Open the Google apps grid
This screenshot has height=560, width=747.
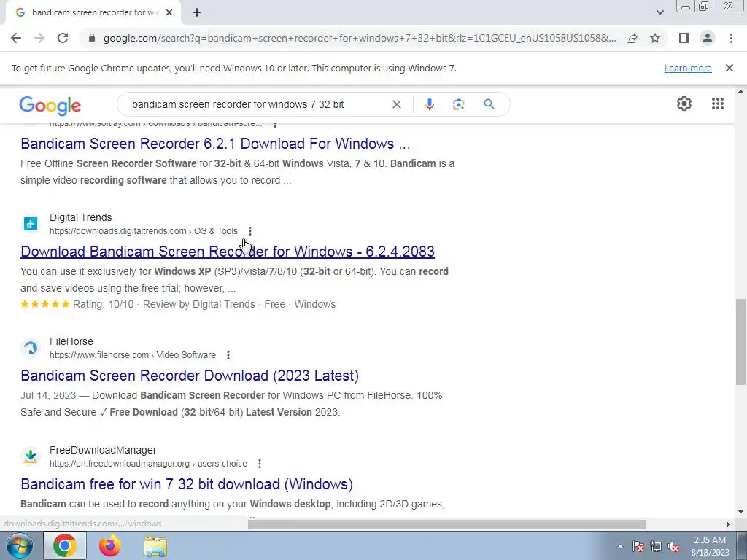point(718,104)
